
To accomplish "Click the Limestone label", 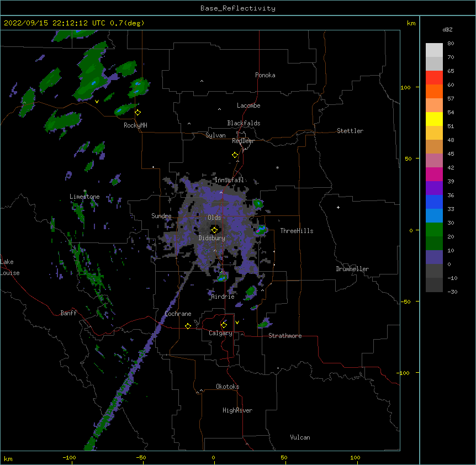I will click(84, 197).
